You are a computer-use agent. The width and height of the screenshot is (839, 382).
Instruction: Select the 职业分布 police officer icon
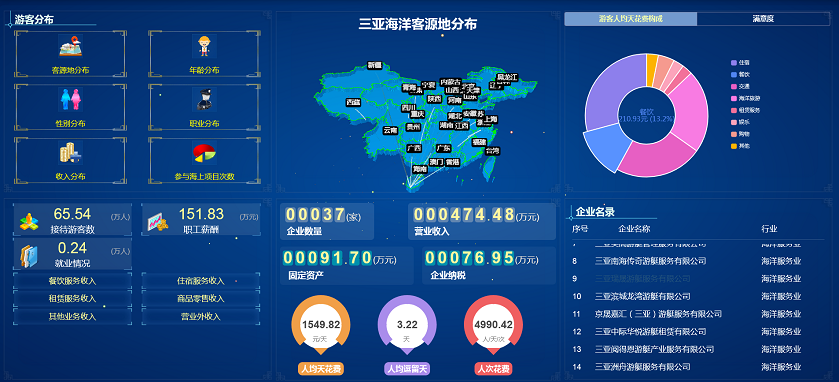204,100
